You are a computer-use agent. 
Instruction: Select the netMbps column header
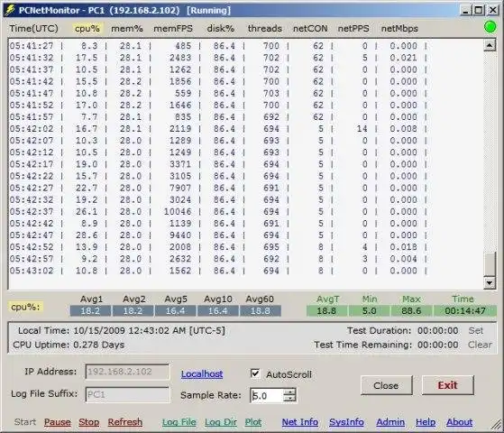click(399, 28)
